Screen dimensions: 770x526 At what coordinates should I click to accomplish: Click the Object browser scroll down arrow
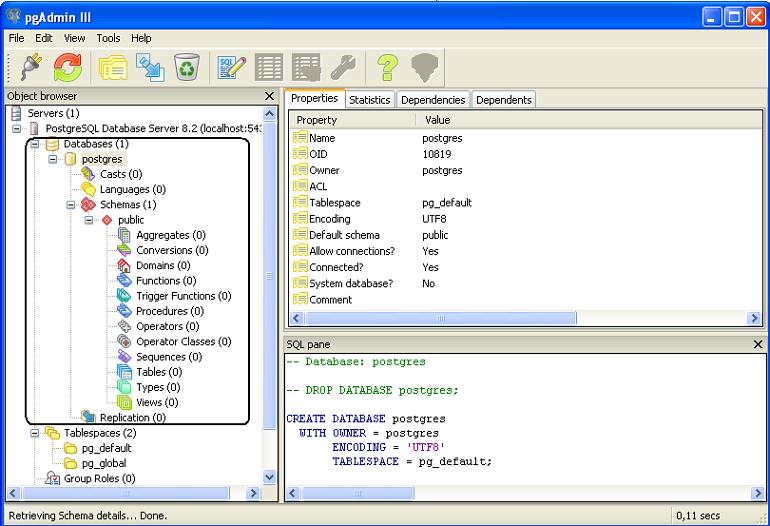click(270, 476)
